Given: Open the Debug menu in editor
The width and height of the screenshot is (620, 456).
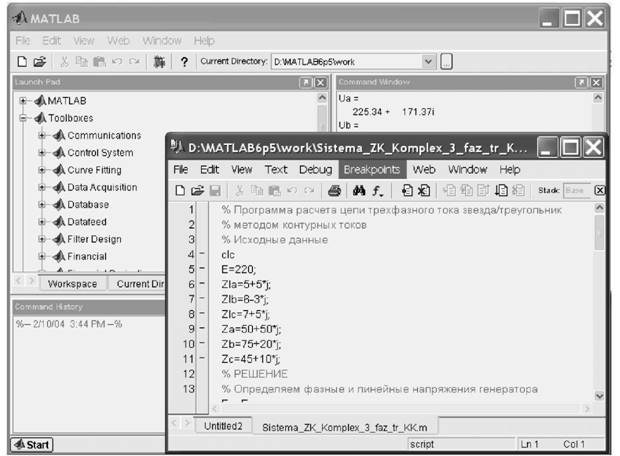Looking at the screenshot, I should tap(315, 170).
